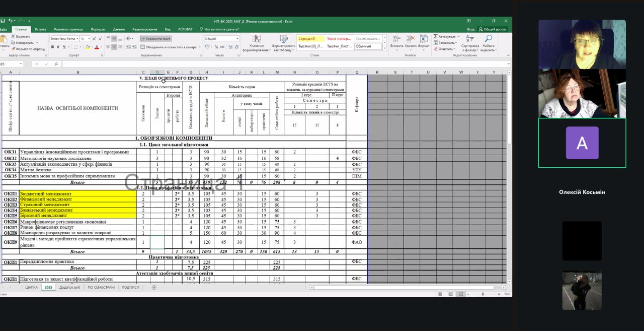Add a new sheet with plus icon
Viewport: 644px width, 331px height.
pyautogui.click(x=154, y=287)
